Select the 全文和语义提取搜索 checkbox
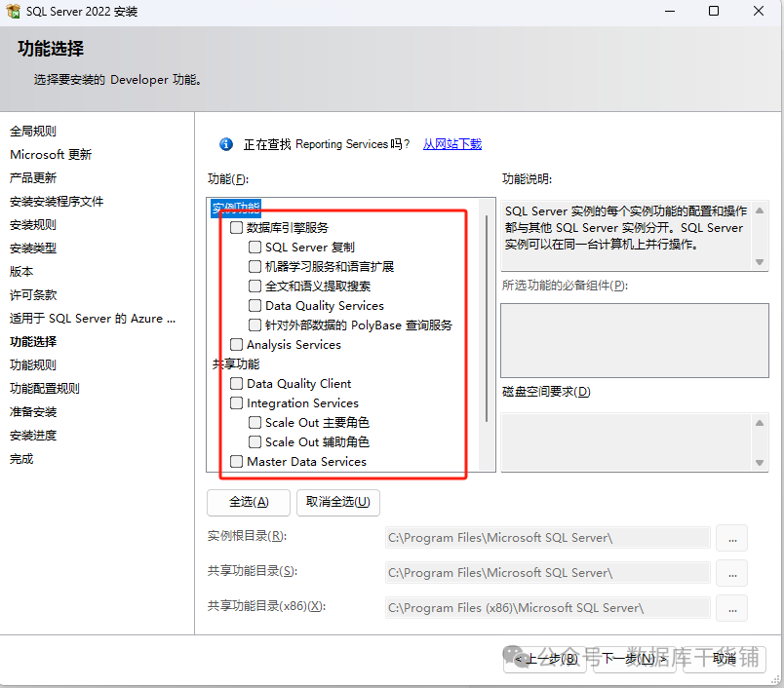The height and width of the screenshot is (688, 784). [x=255, y=287]
